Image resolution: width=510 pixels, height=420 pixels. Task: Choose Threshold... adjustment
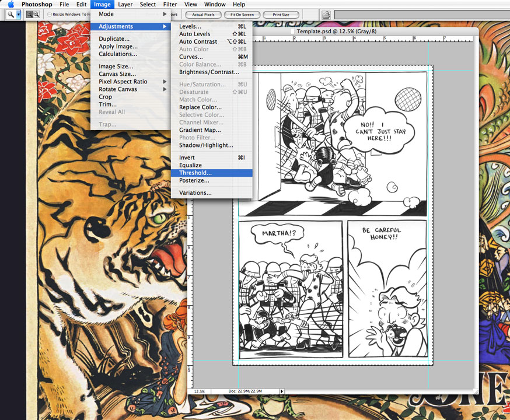[x=212, y=173]
